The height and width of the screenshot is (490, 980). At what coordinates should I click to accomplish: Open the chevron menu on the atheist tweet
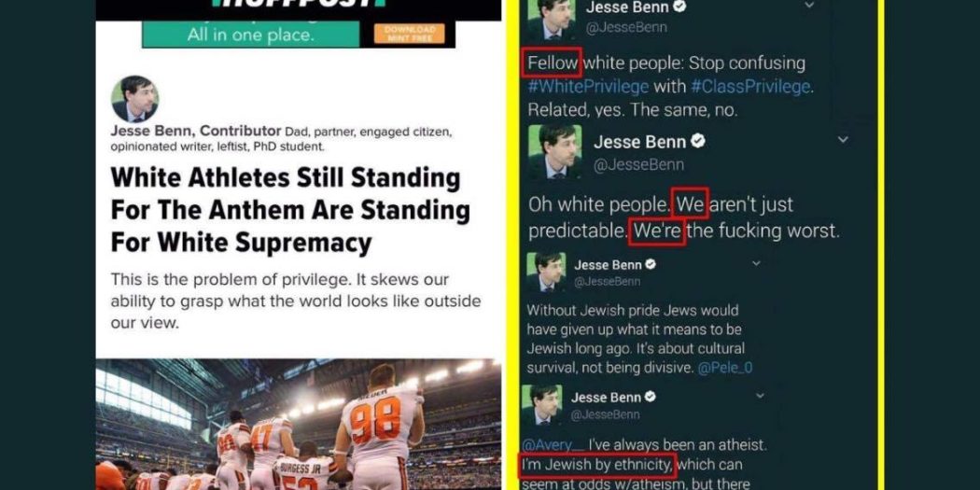point(760,396)
